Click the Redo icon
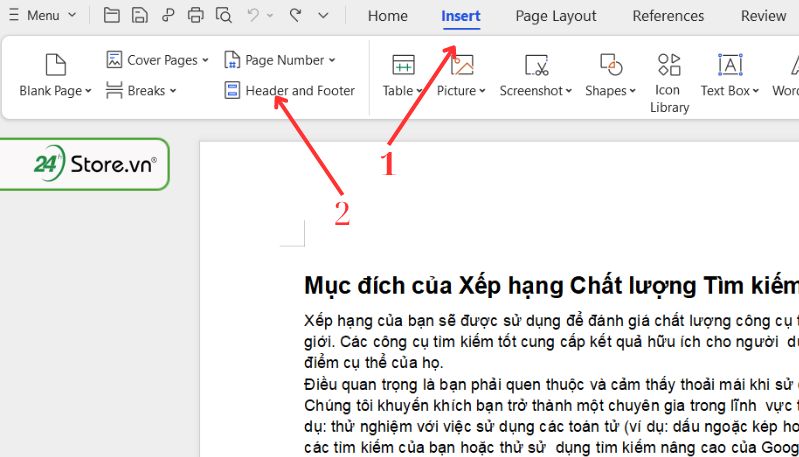 click(x=295, y=15)
